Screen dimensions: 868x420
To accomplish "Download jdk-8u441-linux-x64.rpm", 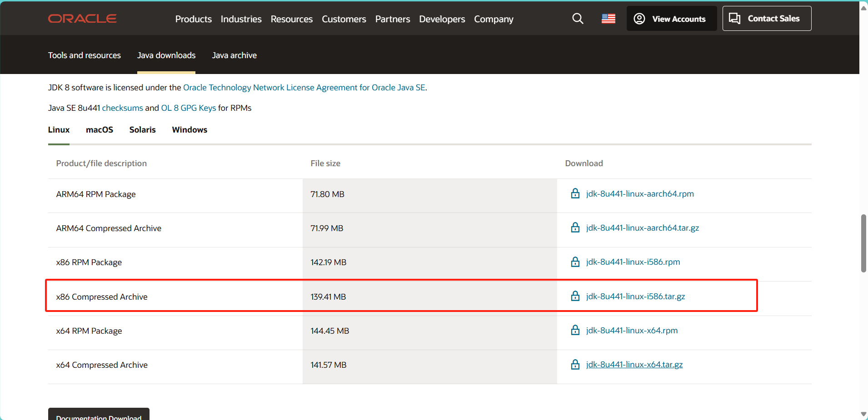I will (632, 331).
